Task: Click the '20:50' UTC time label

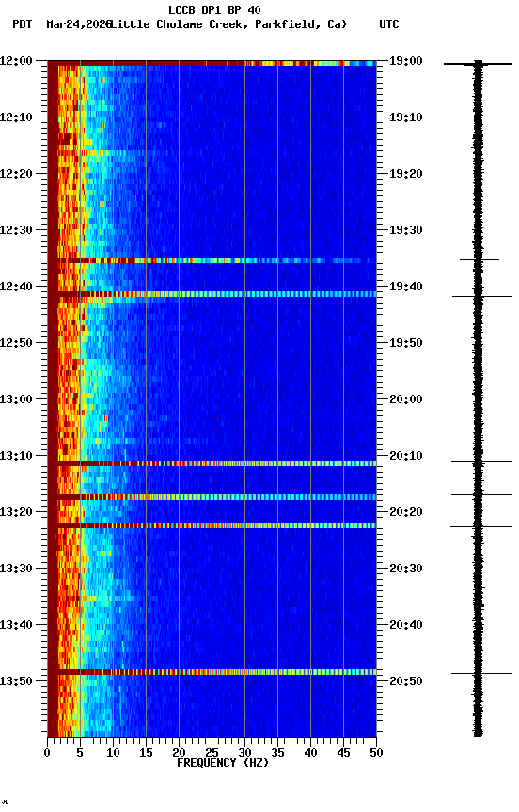Action: click(x=406, y=681)
